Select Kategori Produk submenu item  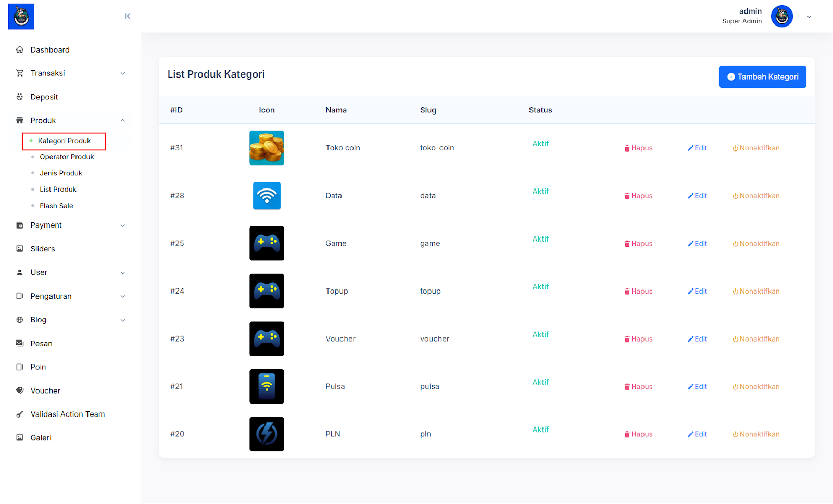(64, 141)
